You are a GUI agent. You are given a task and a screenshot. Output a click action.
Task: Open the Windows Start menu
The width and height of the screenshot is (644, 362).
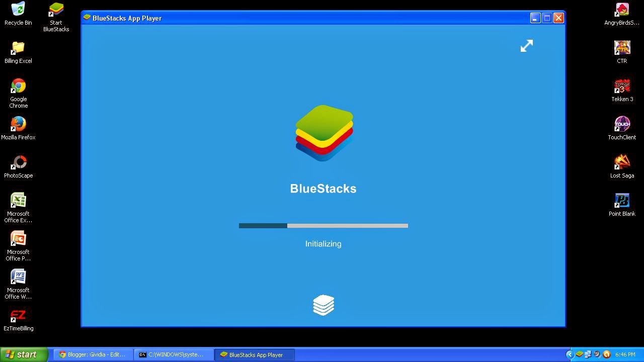24,354
